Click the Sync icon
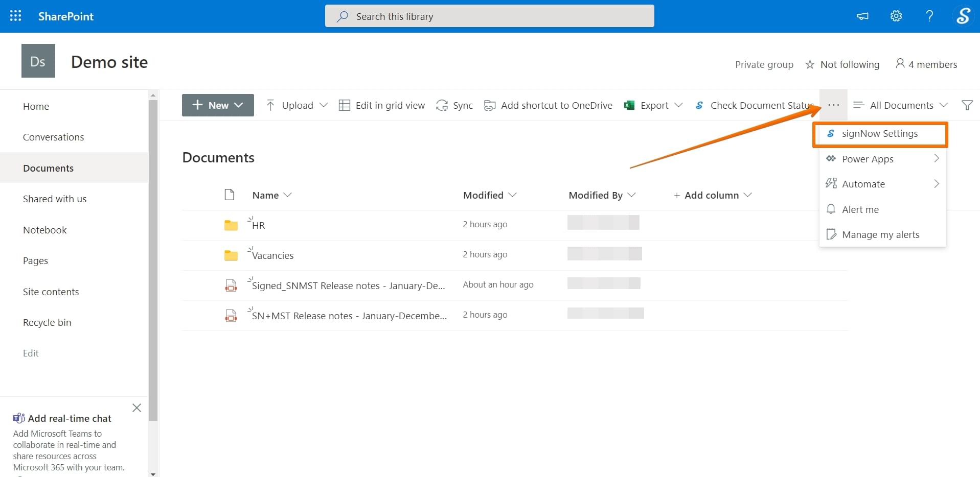Screen dimensions: 980x477 pos(442,105)
